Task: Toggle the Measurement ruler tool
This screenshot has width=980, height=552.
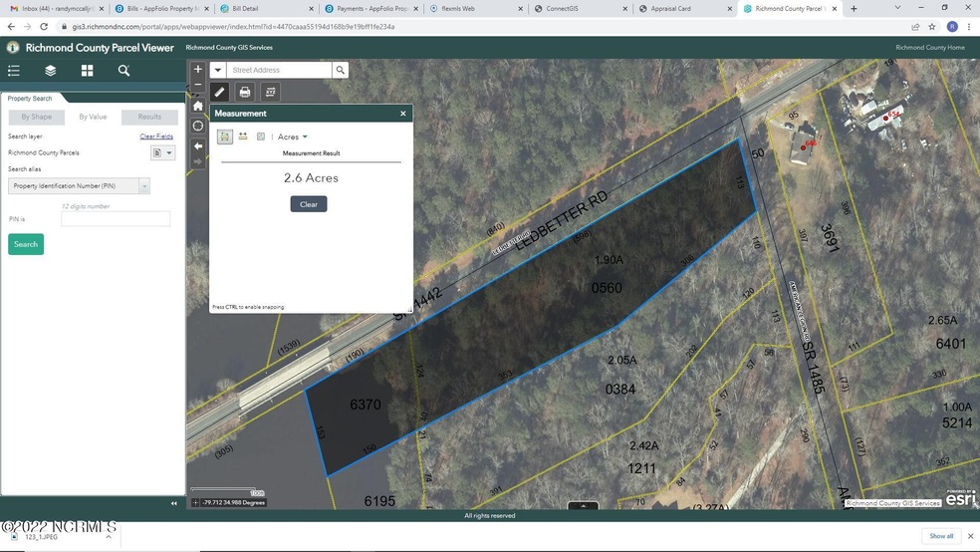Action: pyautogui.click(x=219, y=92)
